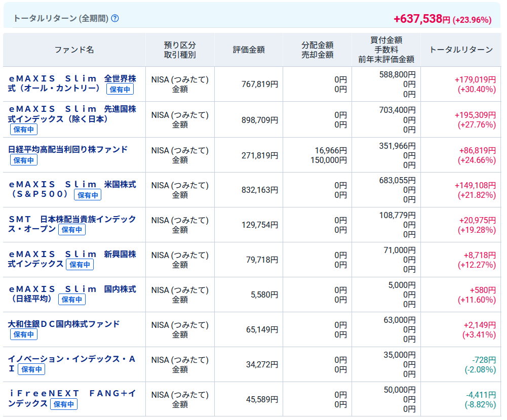Click the 16,966円 distribution amount
Viewport: 507px width, 420px height.
(x=331, y=151)
